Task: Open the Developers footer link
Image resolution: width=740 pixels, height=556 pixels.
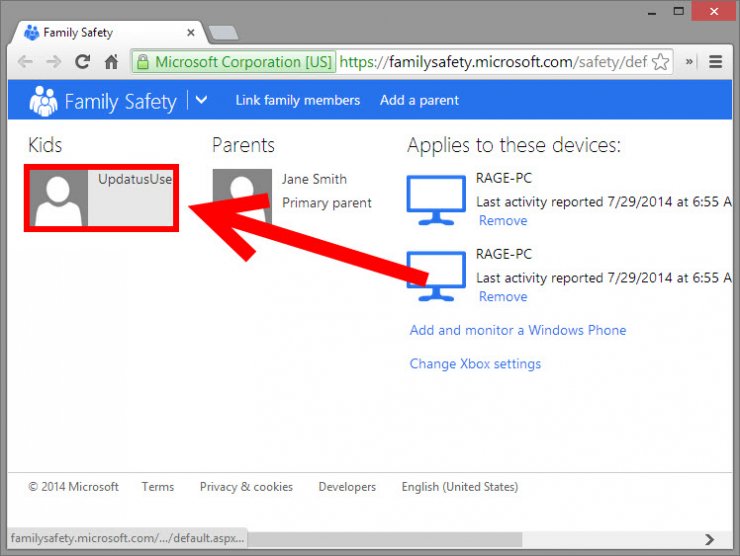Action: point(347,487)
